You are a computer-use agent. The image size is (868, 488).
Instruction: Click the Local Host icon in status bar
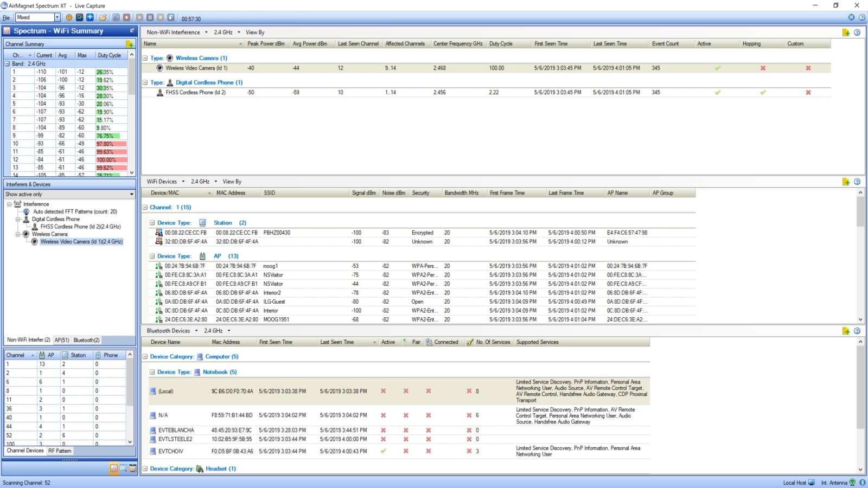coord(812,483)
